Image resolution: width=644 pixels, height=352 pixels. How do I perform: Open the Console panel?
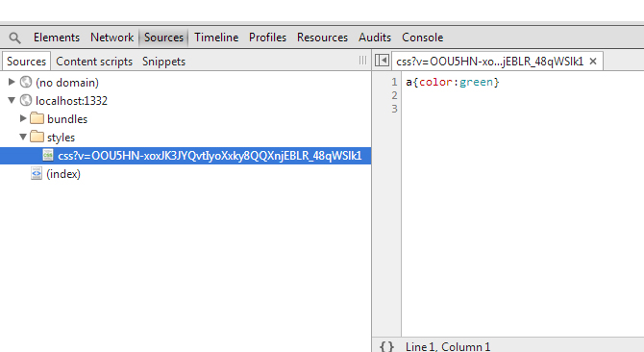click(x=422, y=38)
